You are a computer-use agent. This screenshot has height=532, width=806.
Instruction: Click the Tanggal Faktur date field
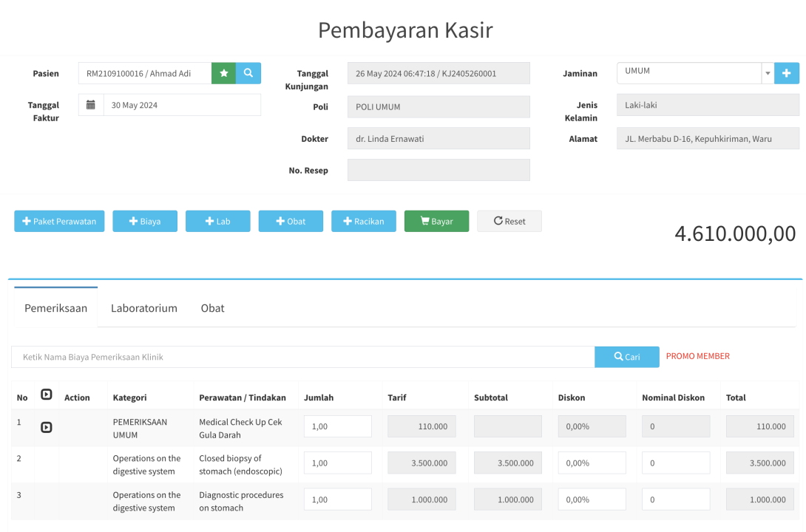[x=182, y=105]
